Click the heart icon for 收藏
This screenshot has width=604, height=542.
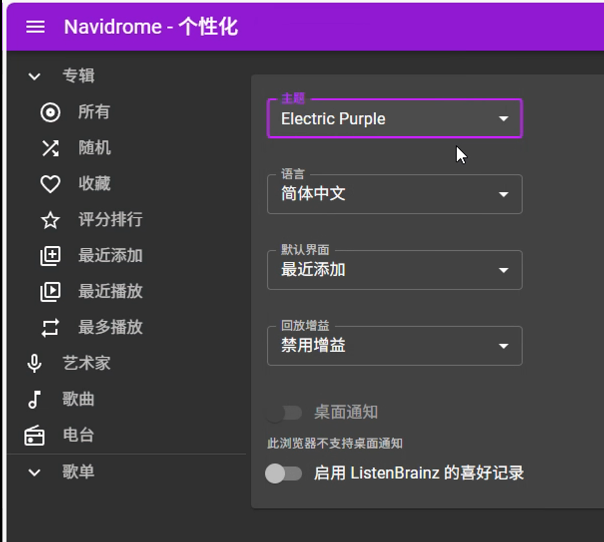(x=50, y=184)
